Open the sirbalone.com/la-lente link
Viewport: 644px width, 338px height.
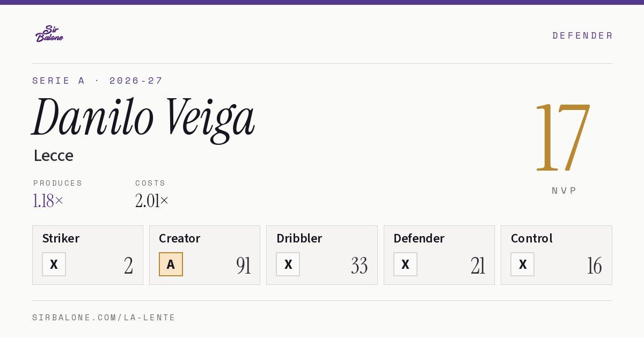(x=104, y=318)
